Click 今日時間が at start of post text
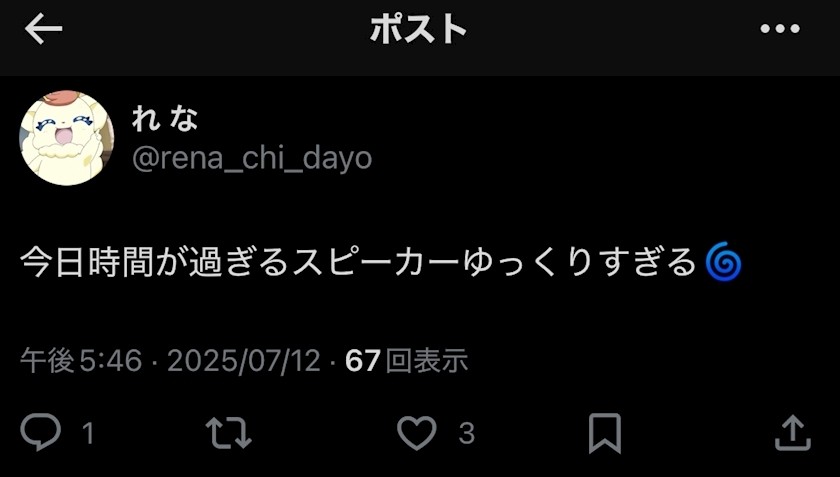The width and height of the screenshot is (840, 477). pos(104,262)
